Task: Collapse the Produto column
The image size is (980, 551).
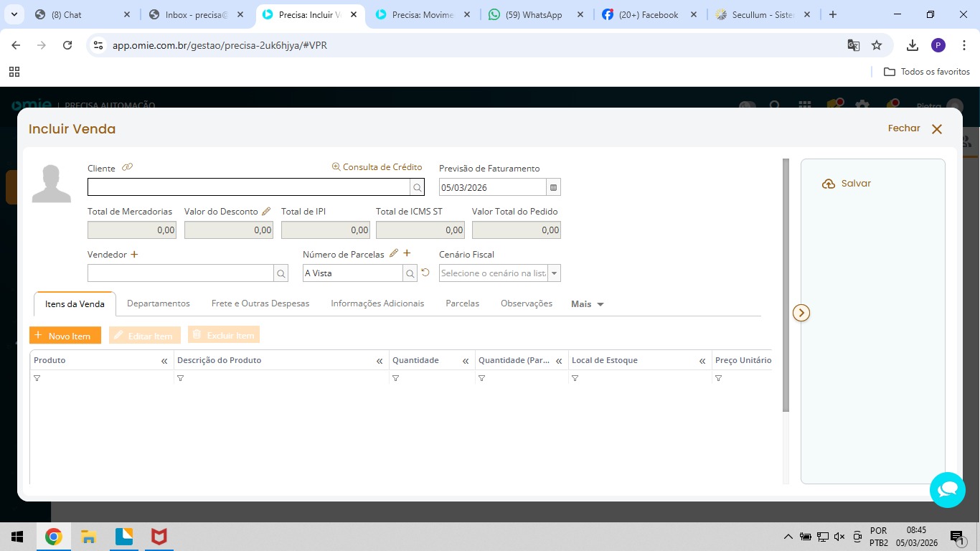Action: pos(164,361)
